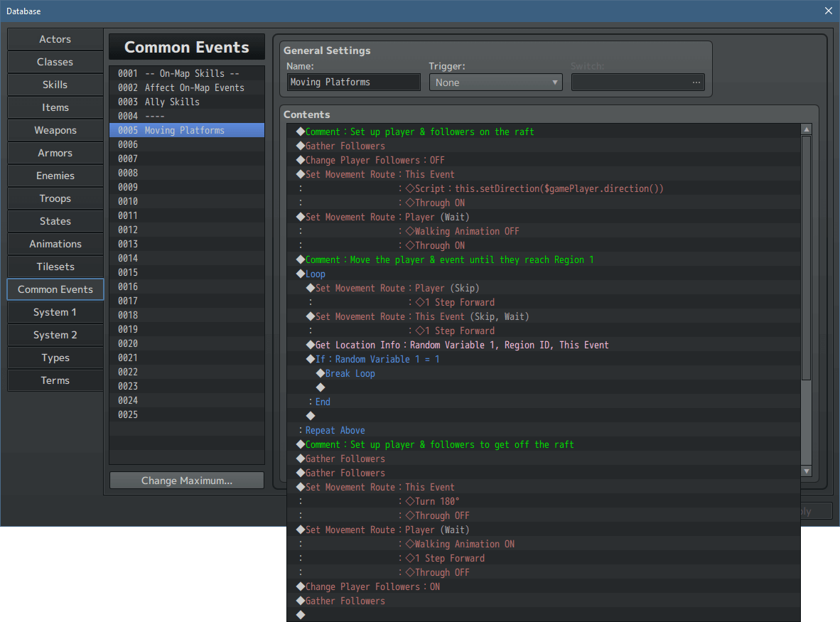Select the Animations category
Image resolution: width=840 pixels, height=622 pixels.
[55, 244]
